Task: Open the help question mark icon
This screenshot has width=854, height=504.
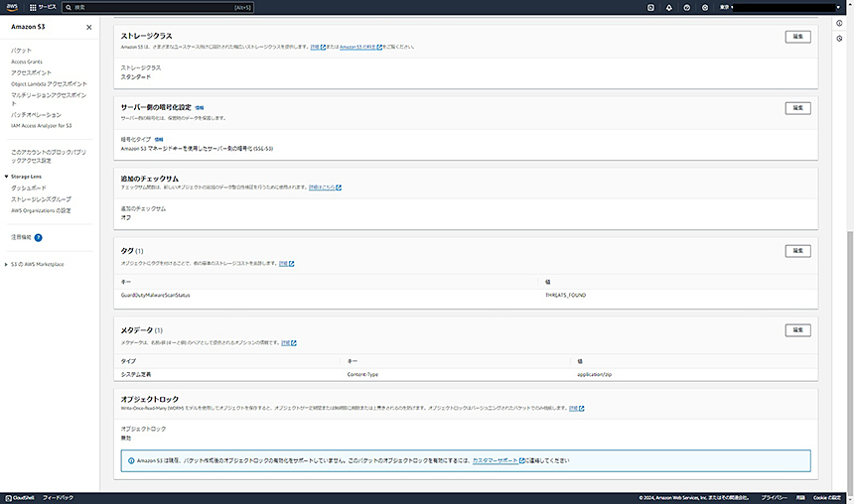Action: point(687,7)
